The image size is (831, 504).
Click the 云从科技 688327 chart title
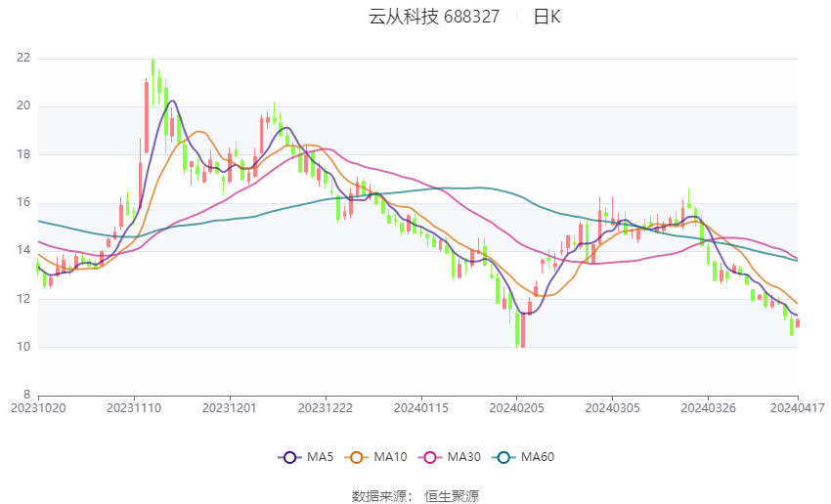coord(434,17)
